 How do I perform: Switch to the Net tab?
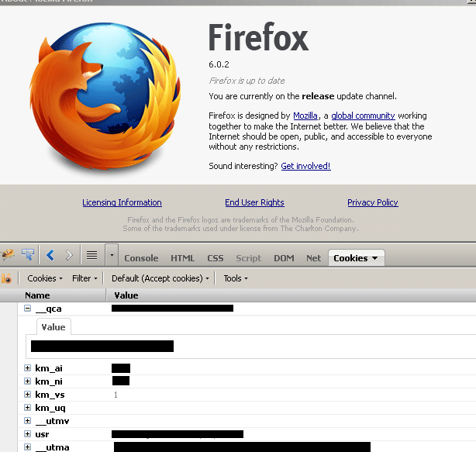click(314, 258)
